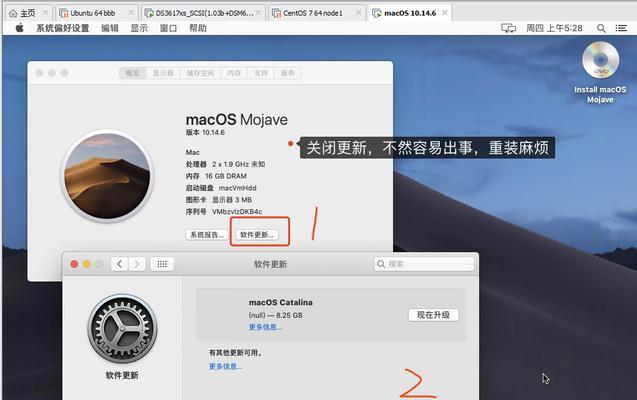The width and height of the screenshot is (637, 400).
Task: Open 更多信息 link under 有其他更新可用
Action: click(x=225, y=366)
